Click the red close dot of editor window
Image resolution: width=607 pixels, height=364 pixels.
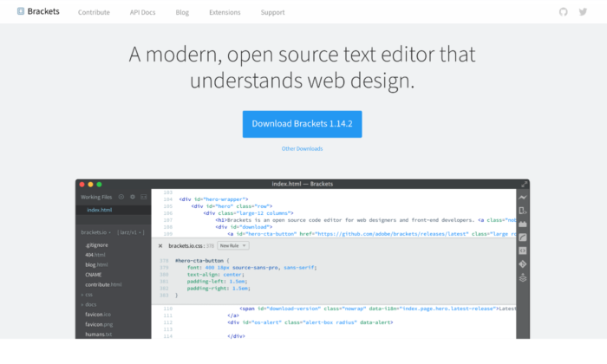[82, 185]
